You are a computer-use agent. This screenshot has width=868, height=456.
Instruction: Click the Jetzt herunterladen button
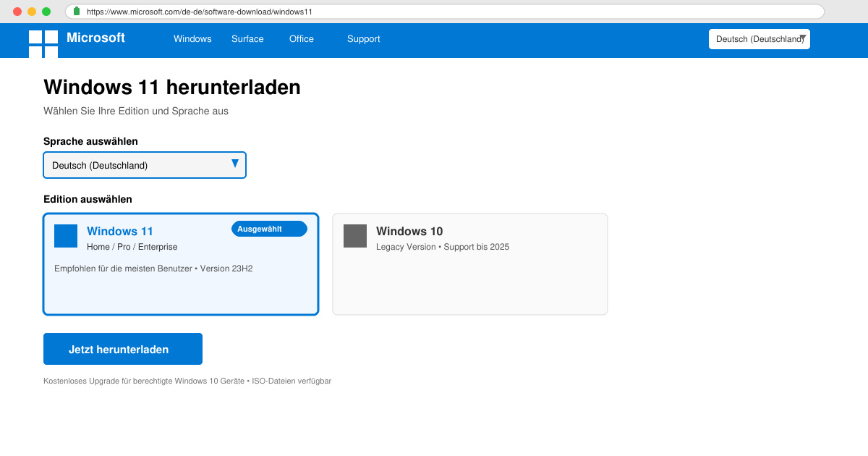pos(123,349)
